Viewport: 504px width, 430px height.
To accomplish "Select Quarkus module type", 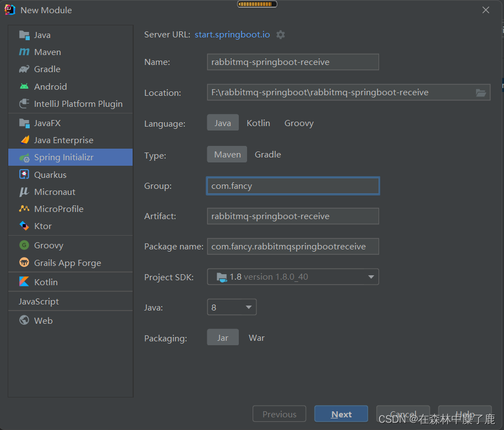I will coord(70,175).
